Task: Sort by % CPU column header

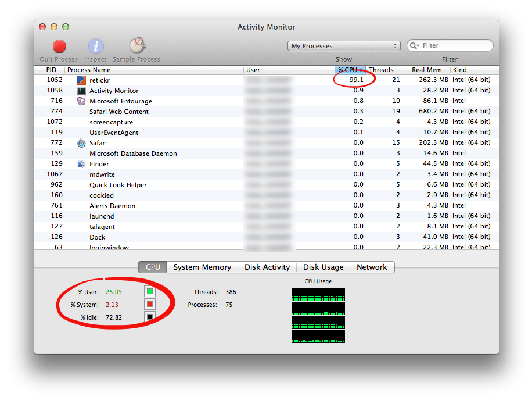Action: coord(350,70)
